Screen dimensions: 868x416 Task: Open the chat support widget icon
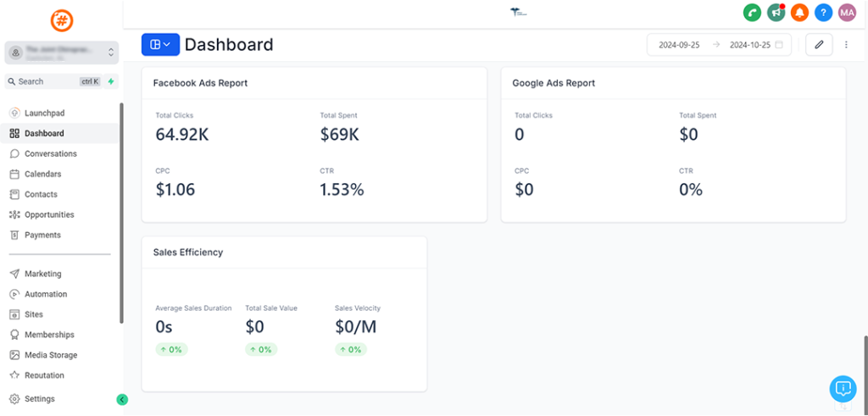843,389
